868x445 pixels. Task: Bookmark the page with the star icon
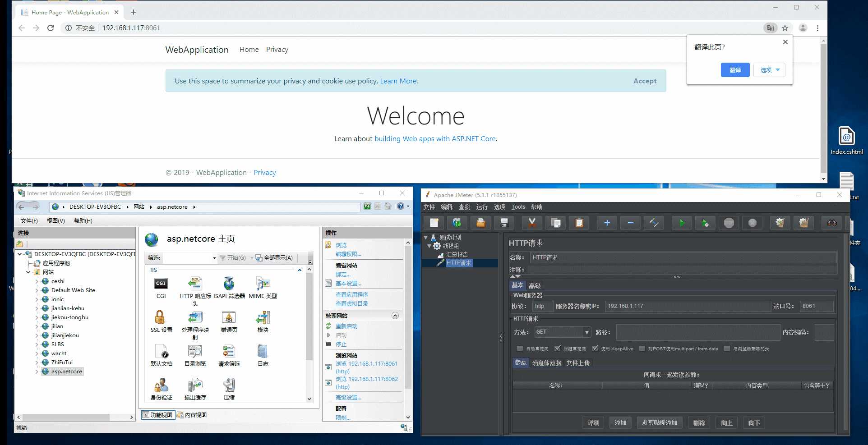coord(785,28)
